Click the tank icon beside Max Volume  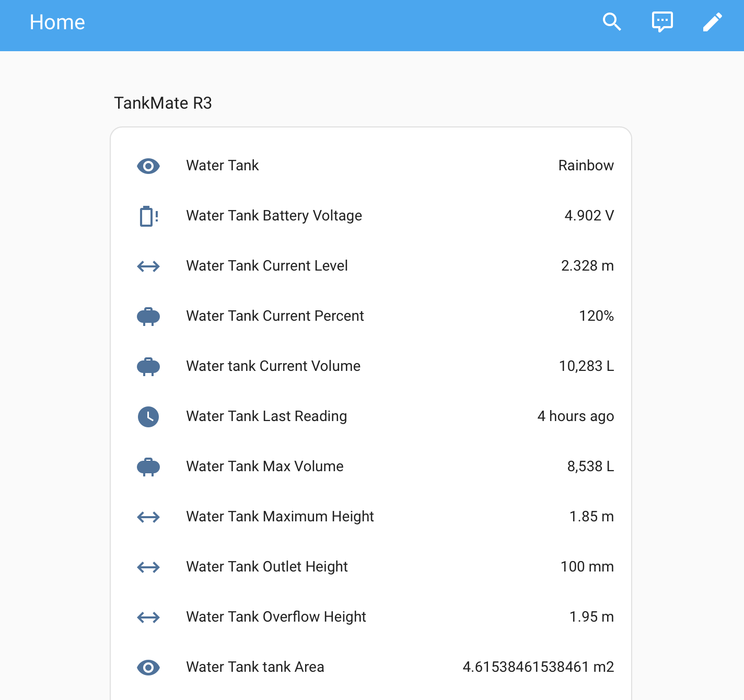[148, 466]
